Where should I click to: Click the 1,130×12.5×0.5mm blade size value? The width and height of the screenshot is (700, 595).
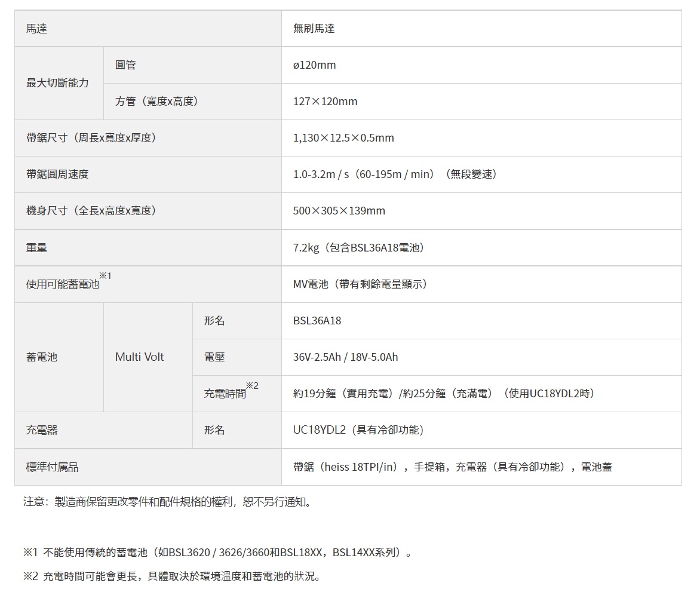[x=343, y=138]
